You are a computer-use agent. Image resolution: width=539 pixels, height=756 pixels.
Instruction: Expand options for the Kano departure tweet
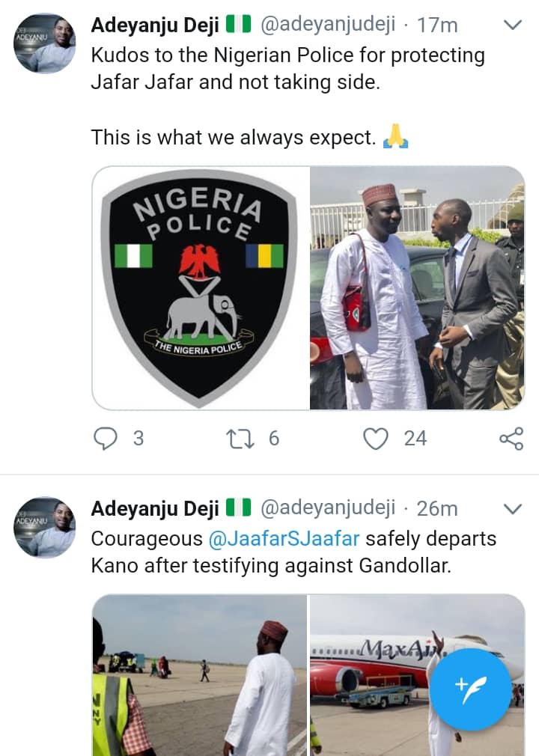512,509
